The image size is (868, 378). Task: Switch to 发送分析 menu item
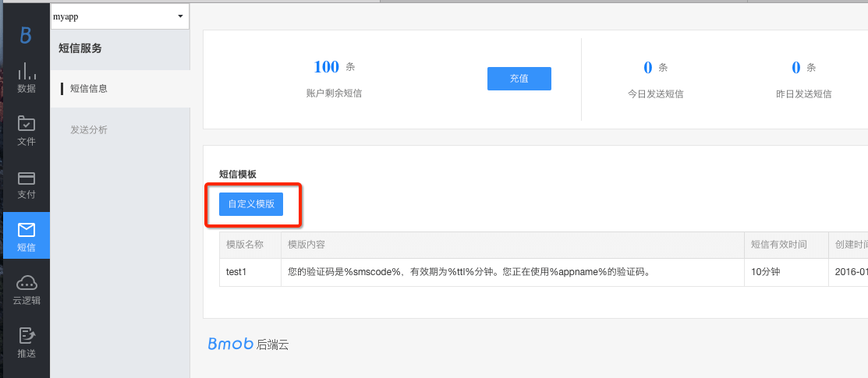point(89,129)
